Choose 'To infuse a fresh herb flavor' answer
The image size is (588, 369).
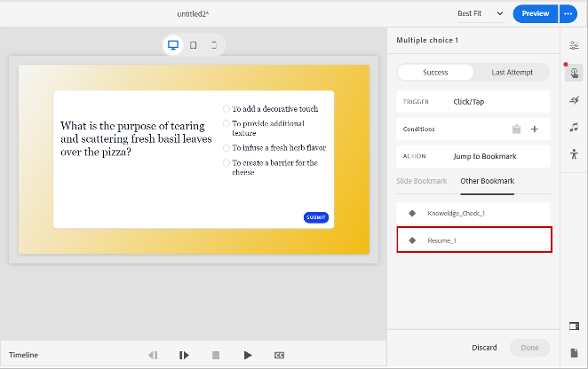click(x=226, y=148)
